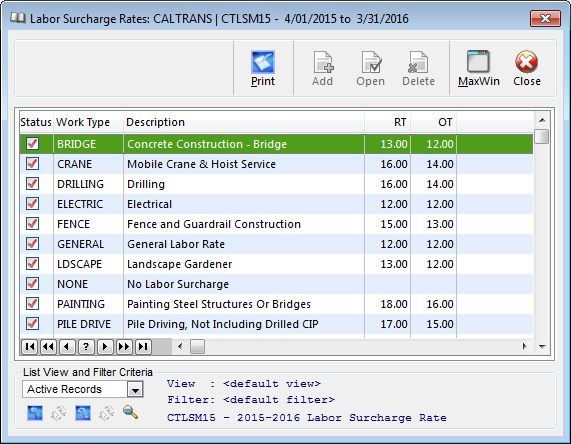Open the Active Records dropdown
Viewport: 571px width, 444px height.
pos(135,390)
